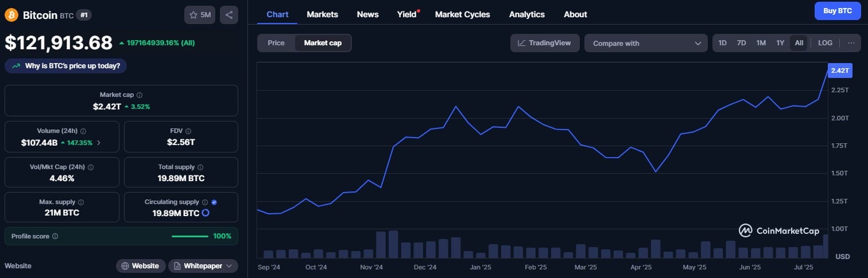
Task: Click the circulating supply verified badge
Action: (x=214, y=202)
